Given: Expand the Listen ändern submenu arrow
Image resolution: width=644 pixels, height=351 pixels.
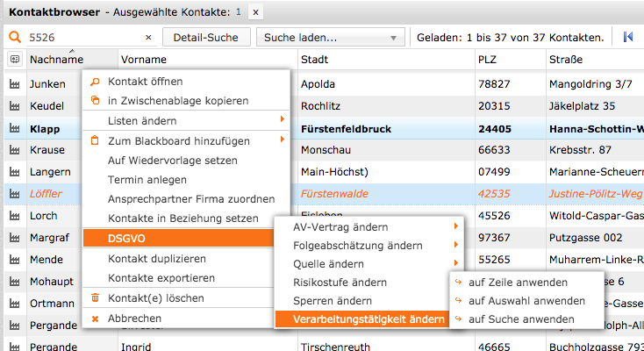Looking at the screenshot, I should tap(283, 119).
